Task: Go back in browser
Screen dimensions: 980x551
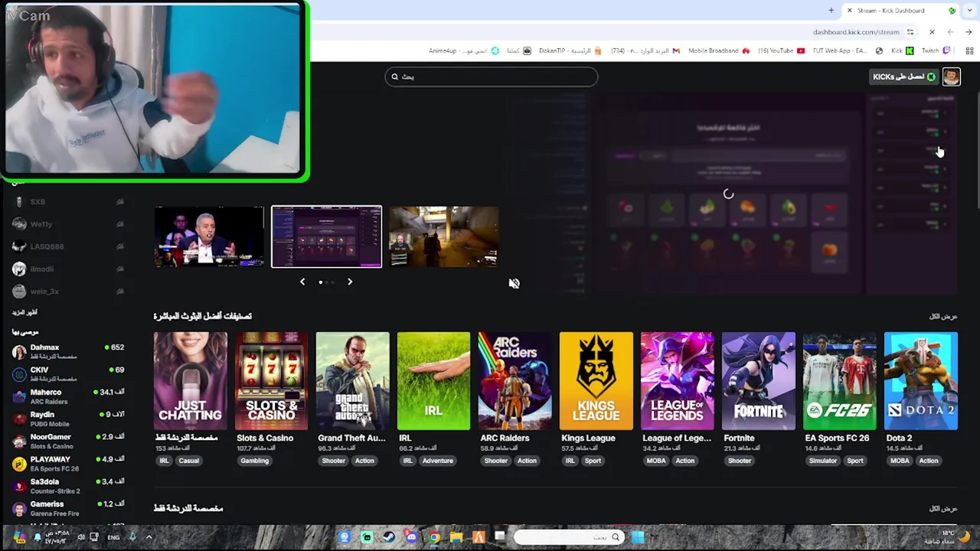Action: coord(969,32)
